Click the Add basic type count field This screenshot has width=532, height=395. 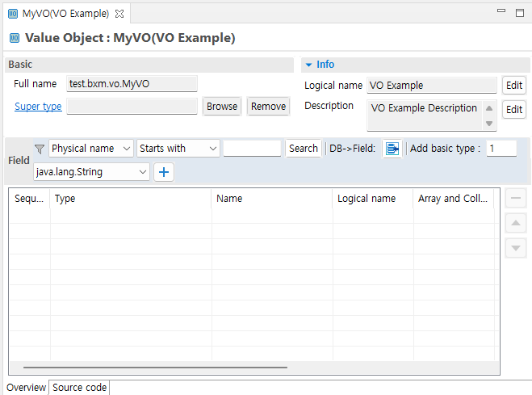coord(501,149)
